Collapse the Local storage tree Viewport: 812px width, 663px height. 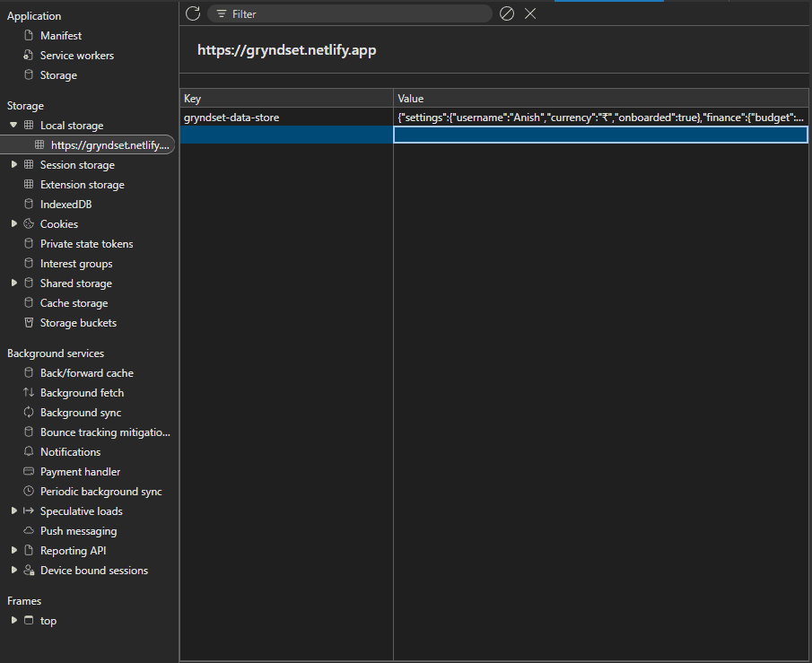(13, 125)
